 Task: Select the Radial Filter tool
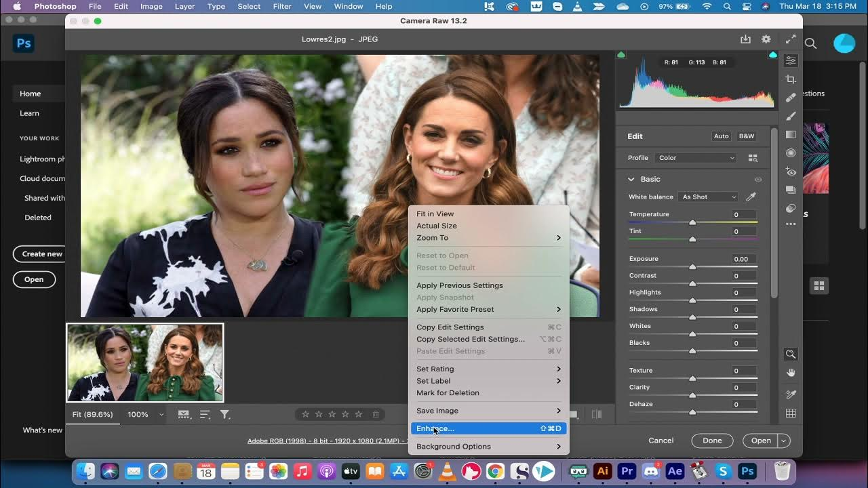pos(791,152)
